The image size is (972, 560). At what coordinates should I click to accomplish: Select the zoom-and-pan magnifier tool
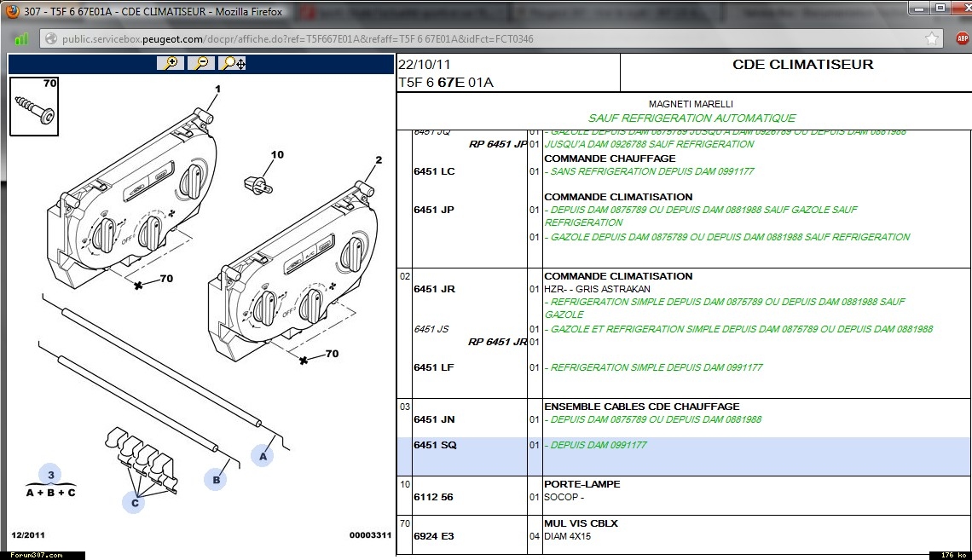coord(233,63)
